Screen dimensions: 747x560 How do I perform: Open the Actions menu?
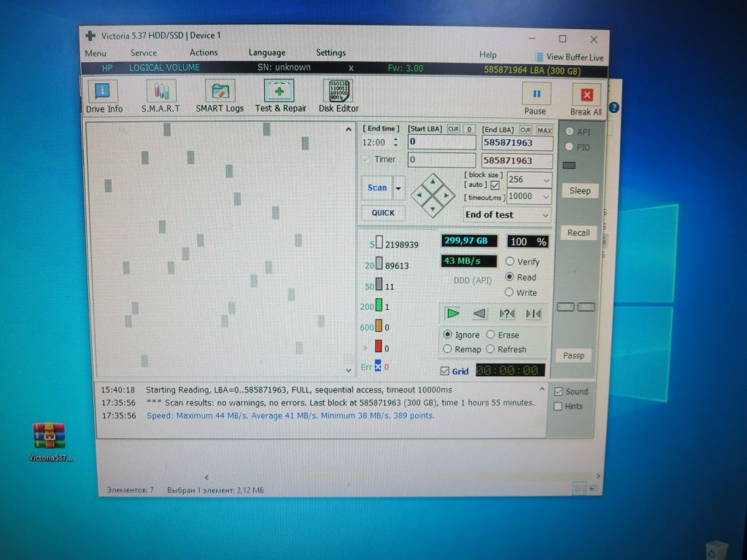(204, 52)
